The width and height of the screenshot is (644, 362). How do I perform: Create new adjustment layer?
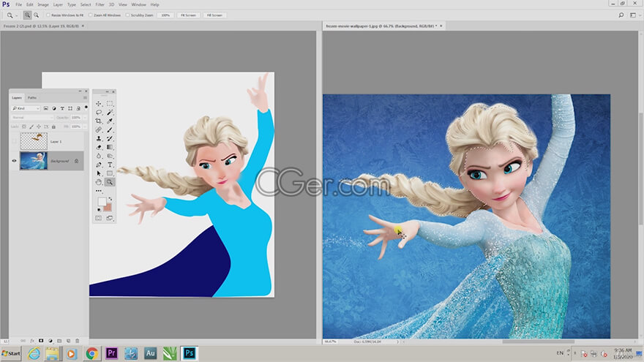click(50, 341)
